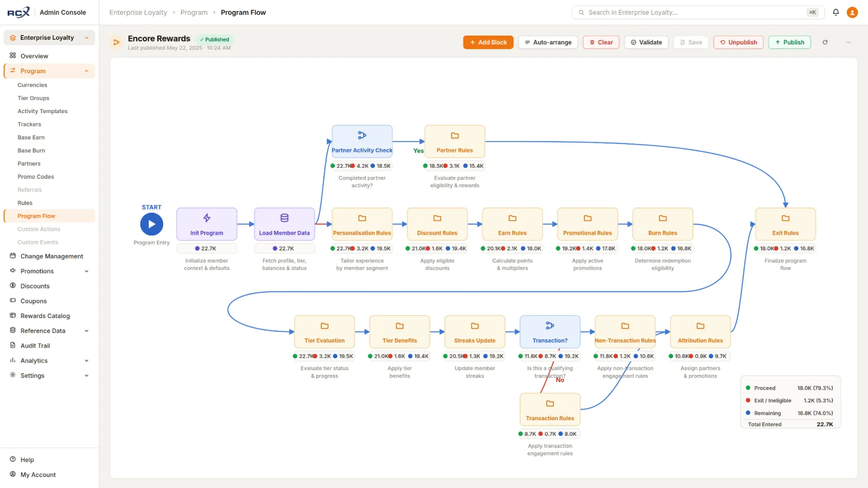
Task: Click the Exit Rules folder icon
Action: (x=785, y=218)
